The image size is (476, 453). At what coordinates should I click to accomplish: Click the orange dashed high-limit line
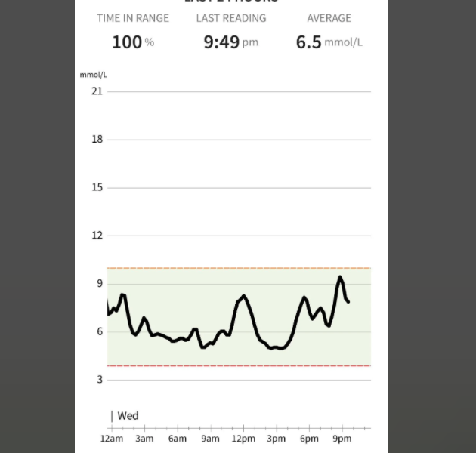pos(239,268)
